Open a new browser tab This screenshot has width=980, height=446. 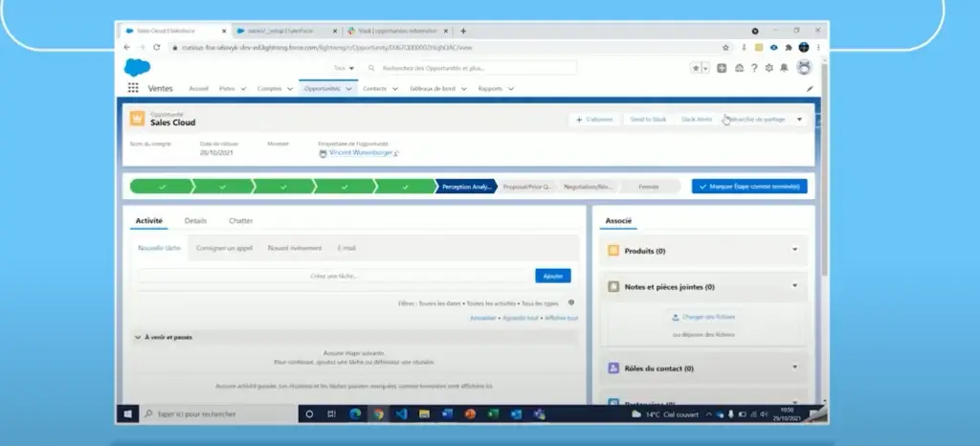point(463,31)
